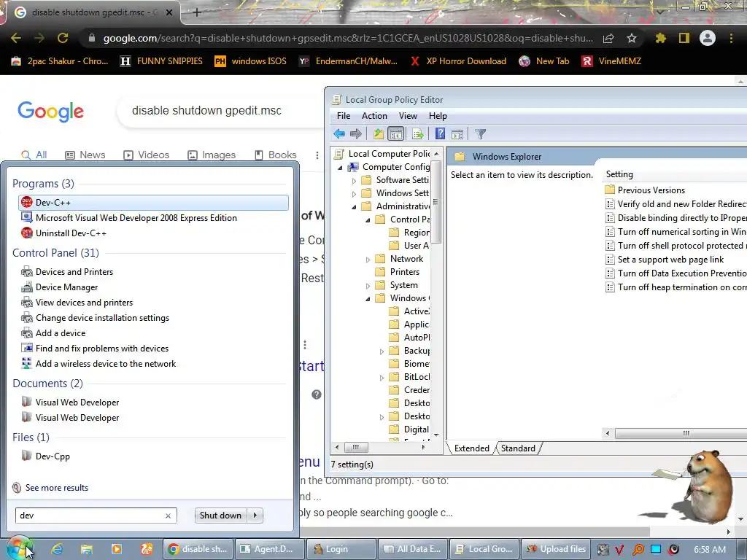
Task: Open Internet Explorer from the taskbar
Action: 57,549
